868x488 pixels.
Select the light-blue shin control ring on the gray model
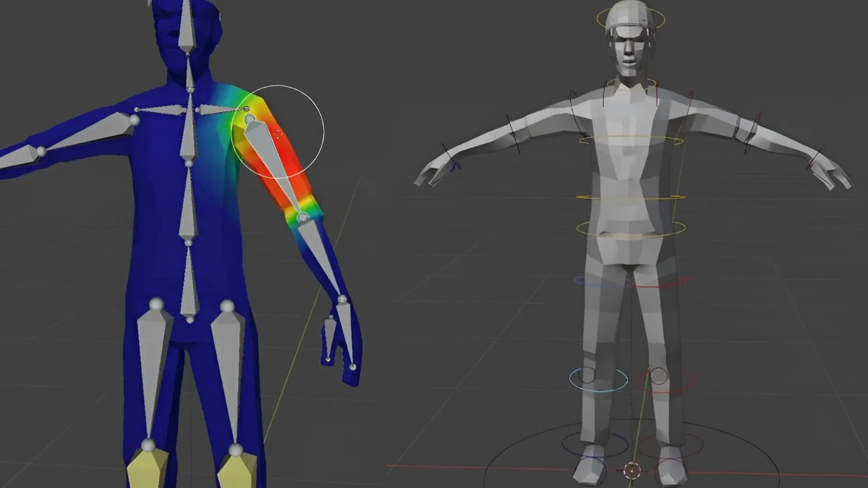click(x=597, y=379)
